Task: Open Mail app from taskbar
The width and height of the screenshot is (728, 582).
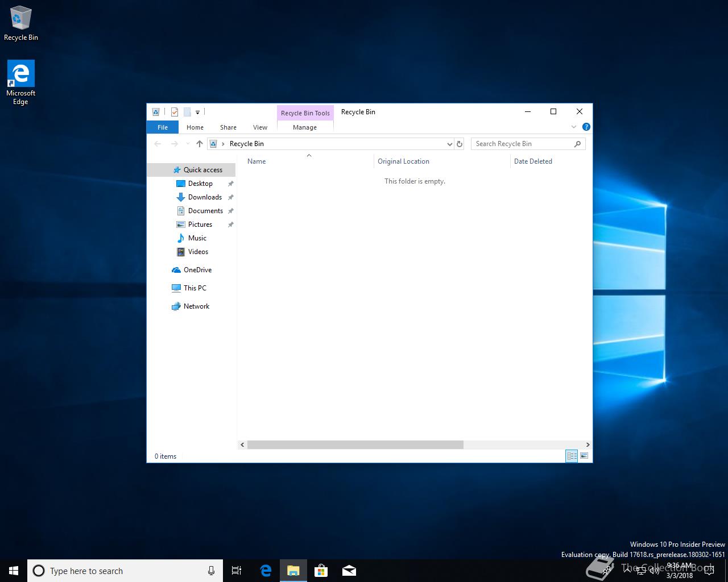Action: 349,571
